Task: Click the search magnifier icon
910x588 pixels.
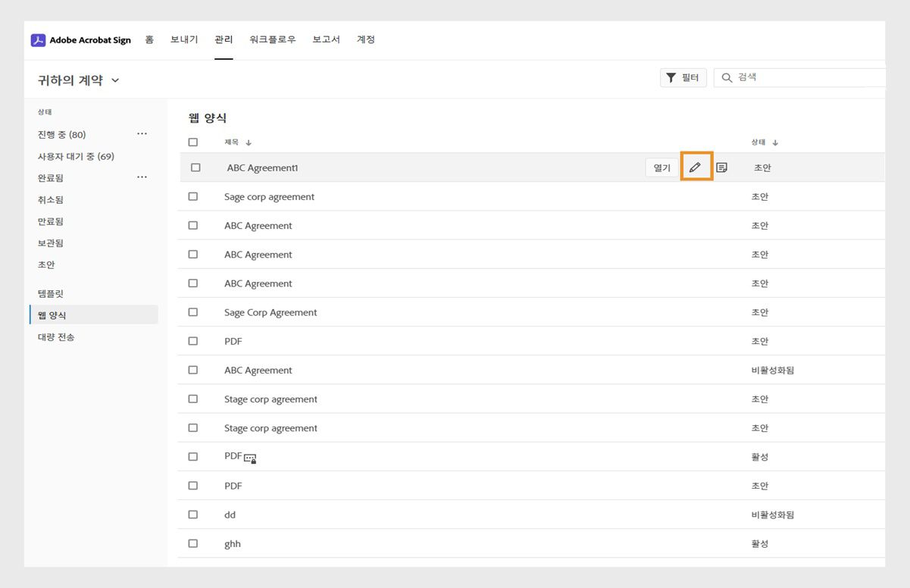Action: pyautogui.click(x=727, y=77)
